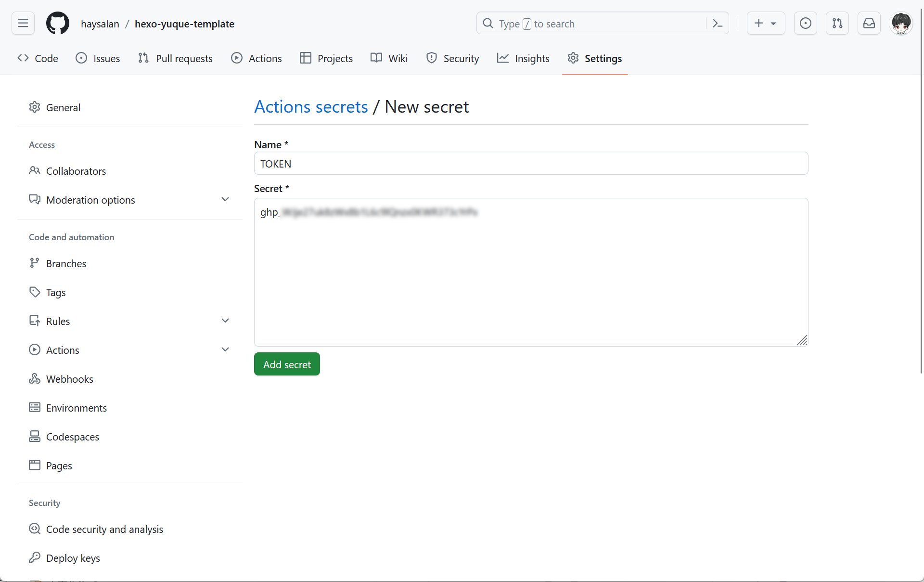Viewport: 924px width, 582px height.
Task: Open the issues icon in header
Action: [805, 23]
